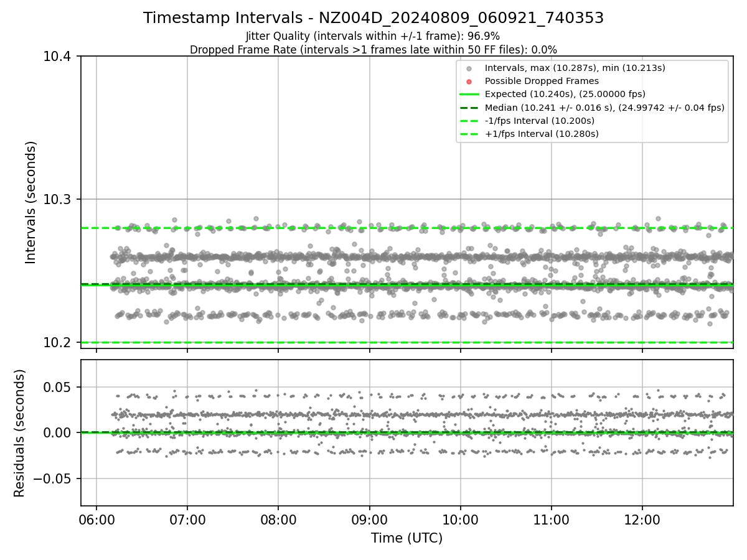
Task: Click the 10.2 y-axis tick label
Action: pyautogui.click(x=57, y=342)
